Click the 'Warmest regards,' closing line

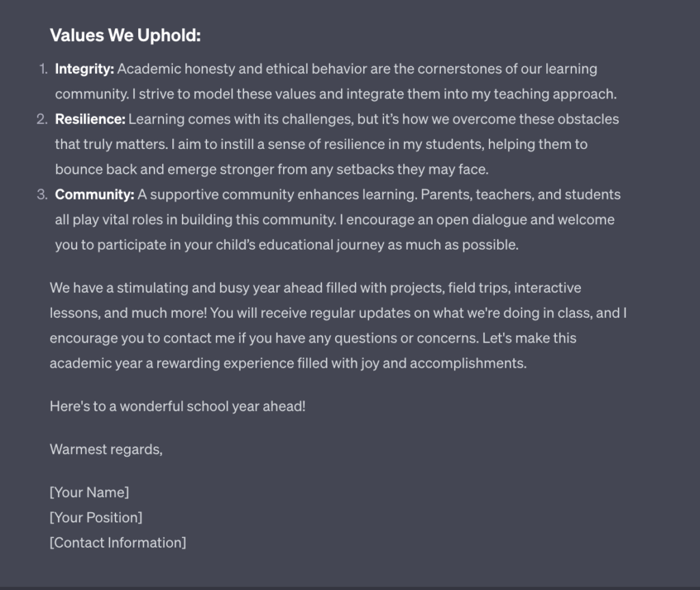click(x=106, y=449)
